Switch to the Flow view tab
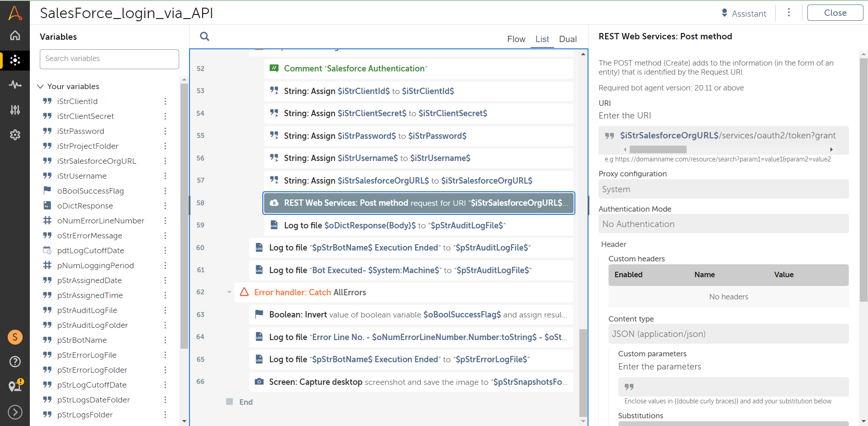The image size is (868, 426). pos(516,39)
